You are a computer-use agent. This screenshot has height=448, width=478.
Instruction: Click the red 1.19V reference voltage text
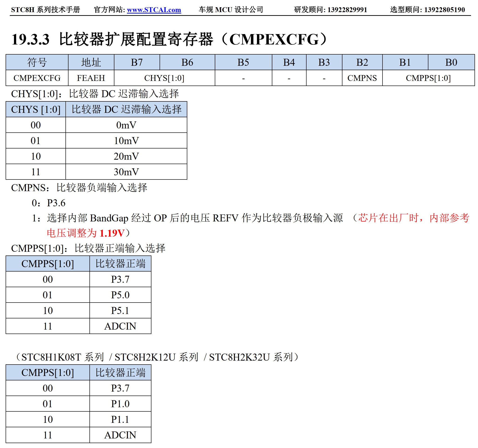tap(112, 233)
